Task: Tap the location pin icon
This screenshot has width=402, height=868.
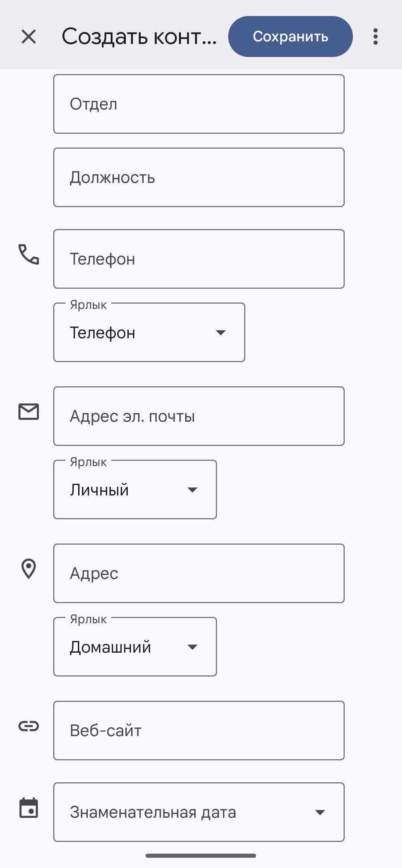Action: [29, 569]
